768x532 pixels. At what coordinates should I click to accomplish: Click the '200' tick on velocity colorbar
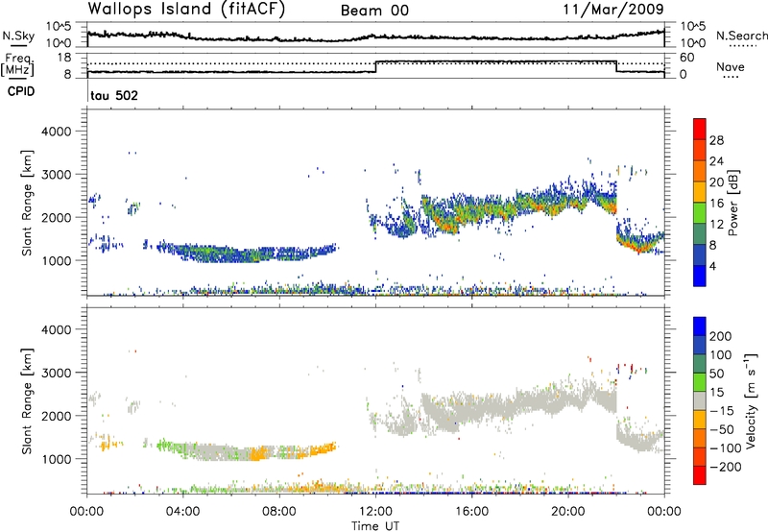(721, 336)
